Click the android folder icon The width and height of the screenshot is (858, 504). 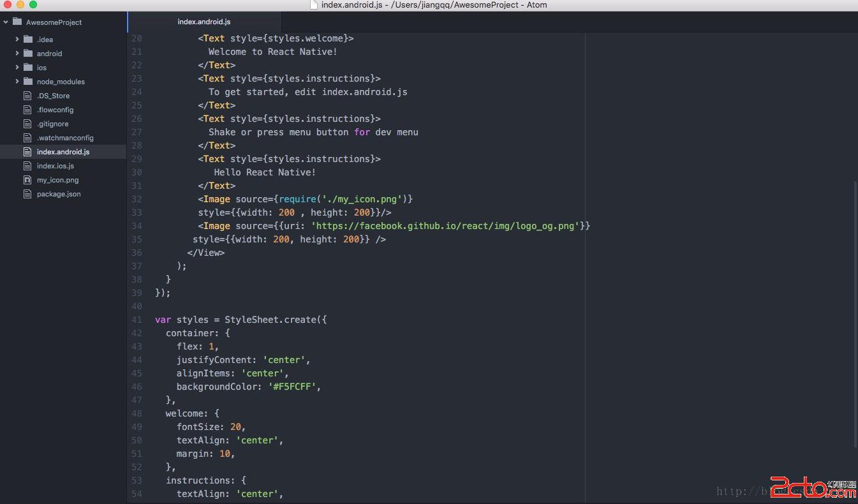pos(27,54)
